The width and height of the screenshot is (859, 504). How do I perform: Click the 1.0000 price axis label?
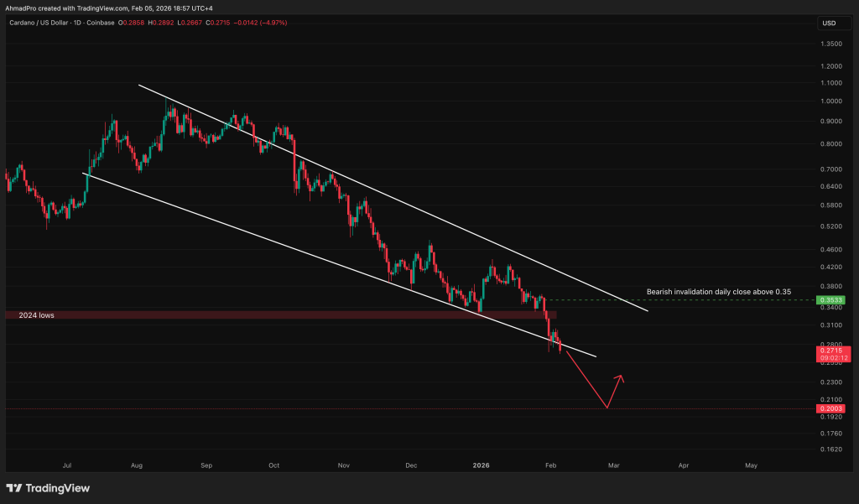click(x=831, y=101)
